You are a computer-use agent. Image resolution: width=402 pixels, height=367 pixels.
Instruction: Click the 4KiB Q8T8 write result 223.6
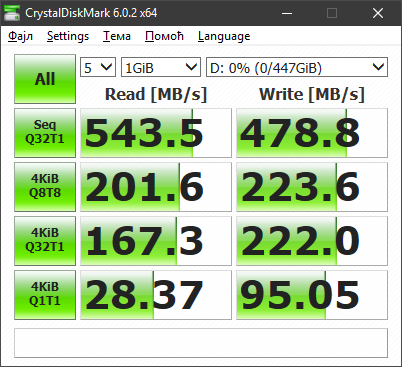[x=312, y=187]
